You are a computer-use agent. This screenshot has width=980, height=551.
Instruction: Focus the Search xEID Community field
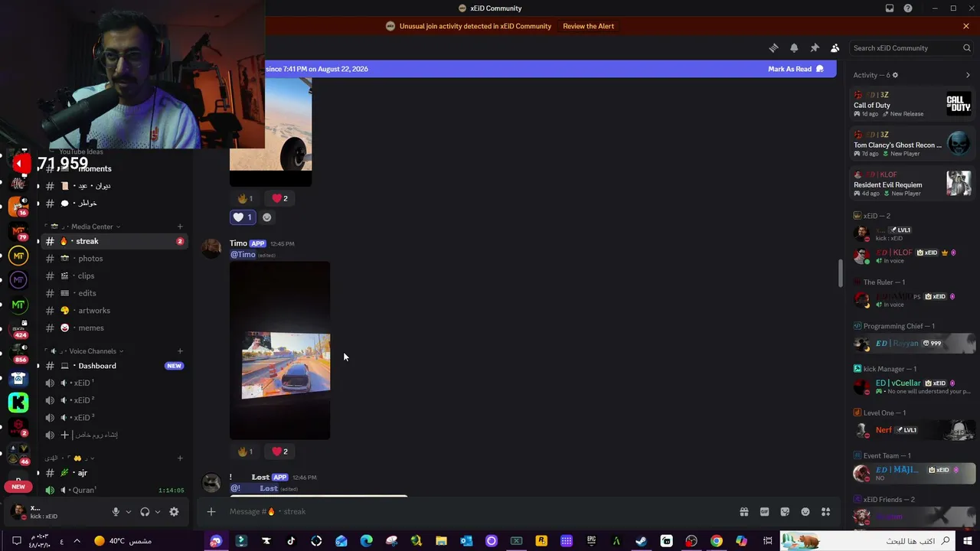pyautogui.click(x=911, y=47)
